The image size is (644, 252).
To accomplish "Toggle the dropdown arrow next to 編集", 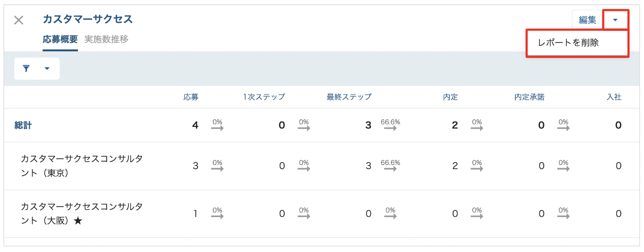I will 616,20.
